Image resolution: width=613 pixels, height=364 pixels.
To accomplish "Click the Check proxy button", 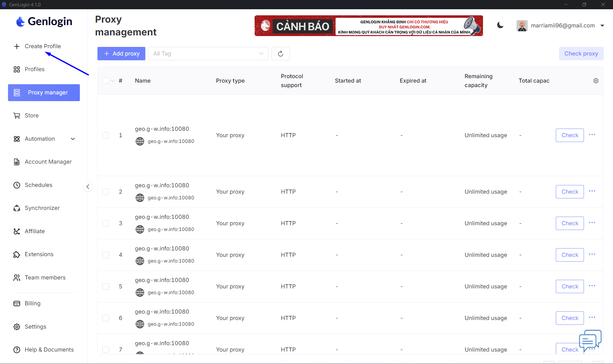I will (581, 54).
